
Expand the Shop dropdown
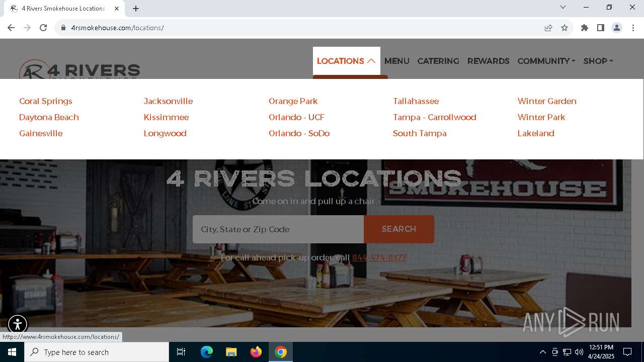click(598, 61)
